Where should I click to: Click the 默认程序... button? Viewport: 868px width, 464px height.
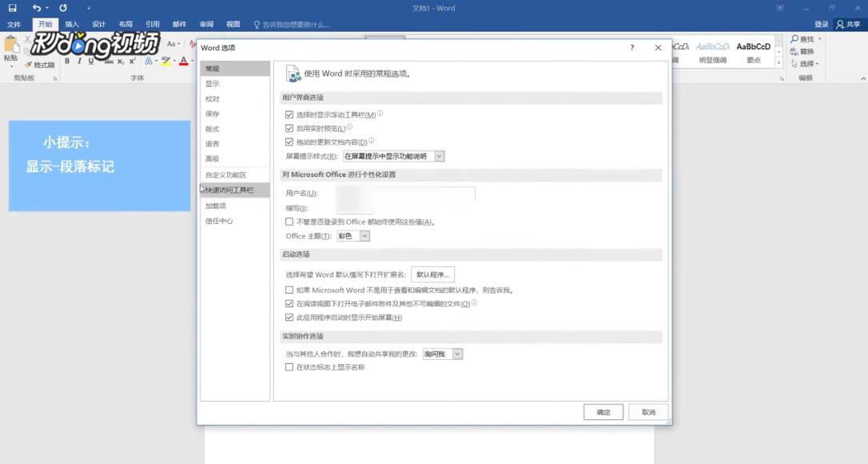[x=433, y=274]
